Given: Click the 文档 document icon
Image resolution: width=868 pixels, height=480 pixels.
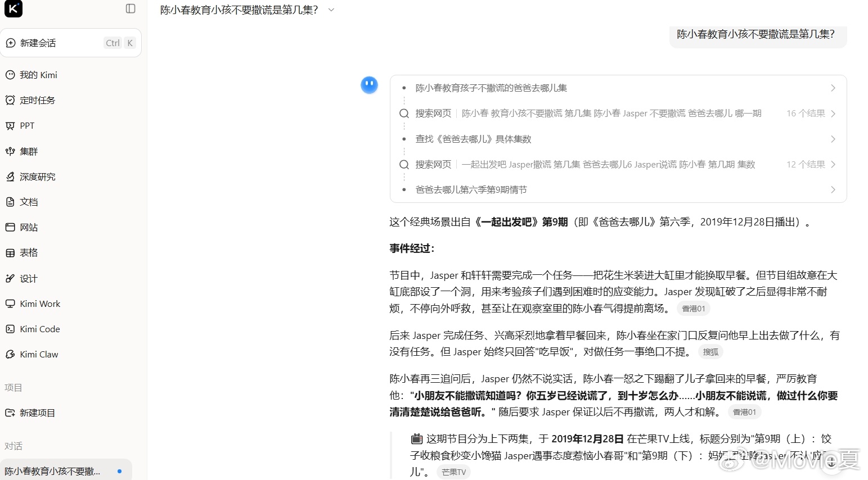Looking at the screenshot, I should (10, 202).
